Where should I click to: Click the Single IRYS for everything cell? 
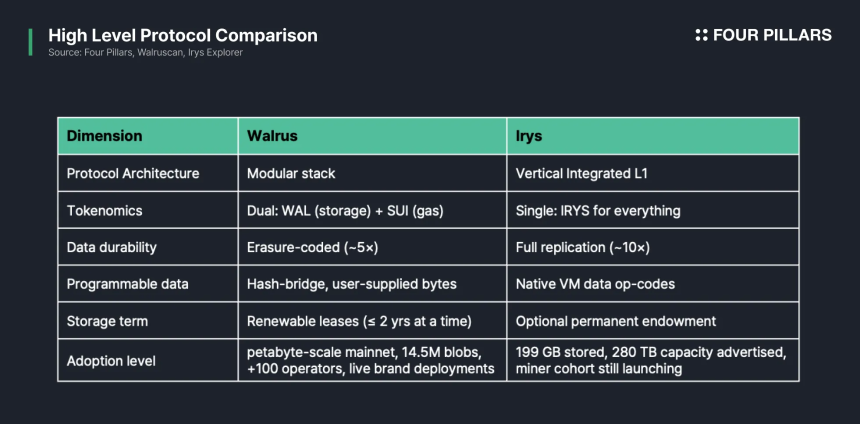pos(653,210)
